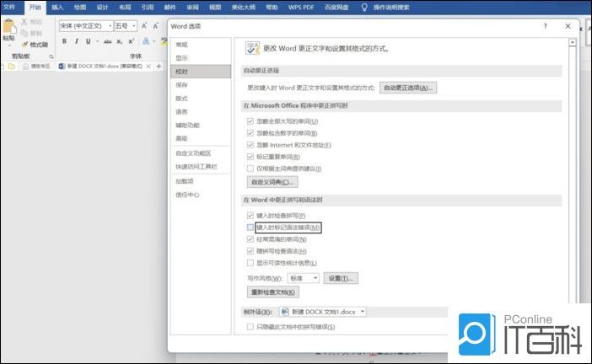Click the Copy icon in clipboard group

[24, 33]
